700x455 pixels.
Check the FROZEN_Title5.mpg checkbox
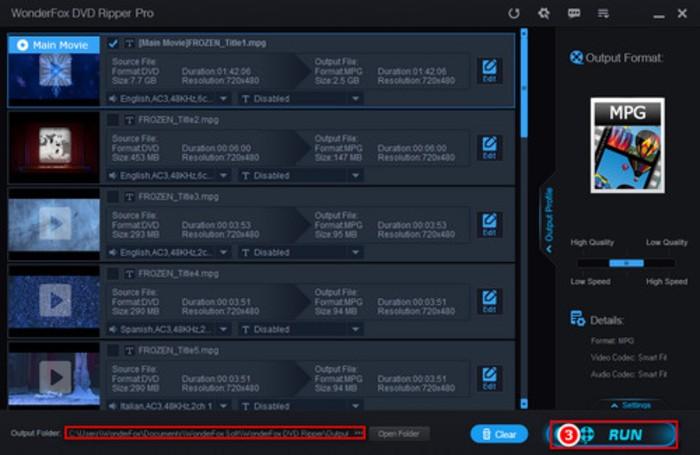[113, 351]
